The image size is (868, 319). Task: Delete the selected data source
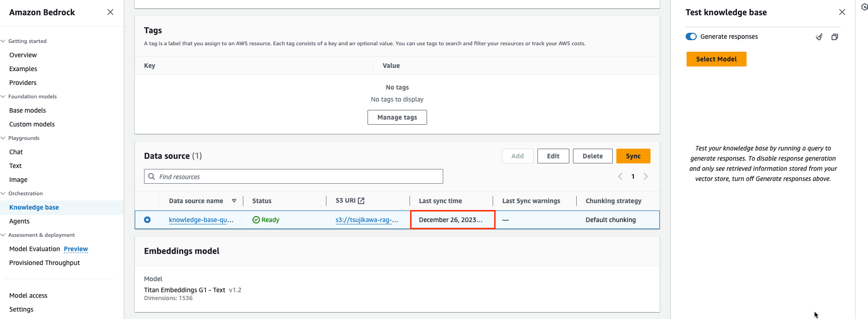point(593,156)
